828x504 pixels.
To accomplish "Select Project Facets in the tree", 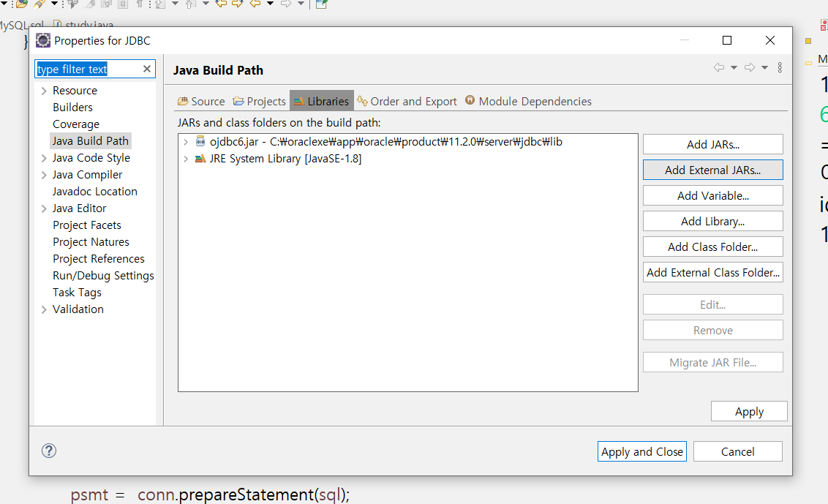I will [87, 225].
